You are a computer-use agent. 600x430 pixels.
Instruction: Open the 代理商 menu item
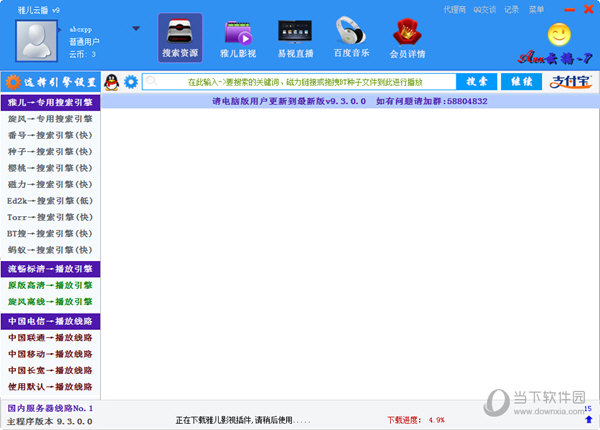(455, 10)
